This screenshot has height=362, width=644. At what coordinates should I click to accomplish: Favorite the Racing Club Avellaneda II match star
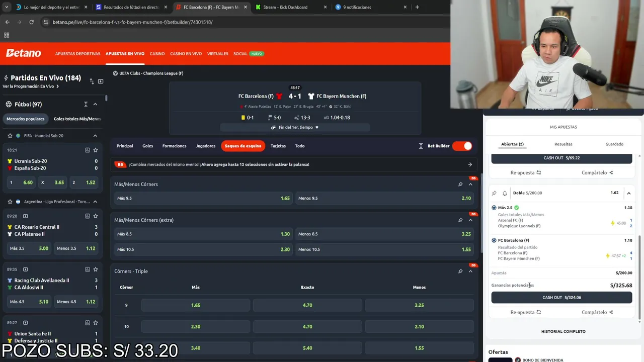pos(96,269)
